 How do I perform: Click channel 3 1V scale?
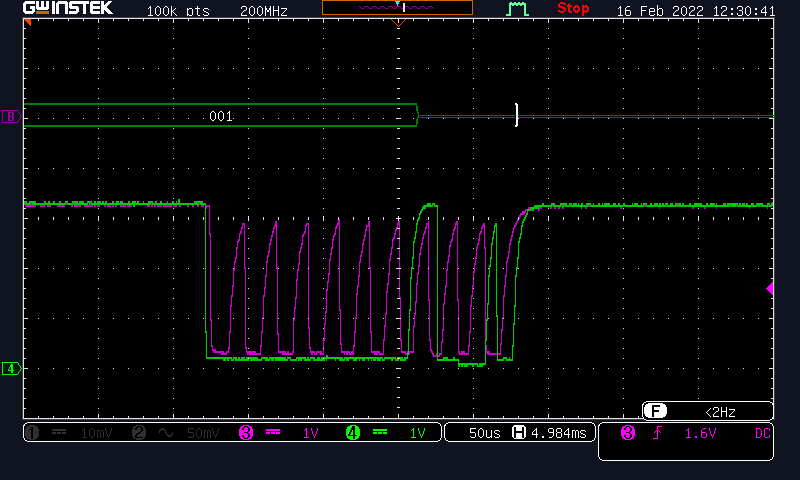pyautogui.click(x=311, y=434)
